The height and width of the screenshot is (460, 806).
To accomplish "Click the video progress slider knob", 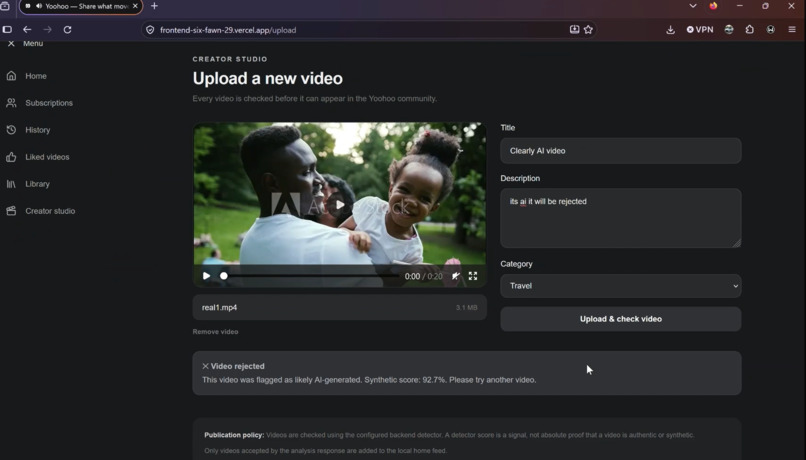I will (x=224, y=276).
